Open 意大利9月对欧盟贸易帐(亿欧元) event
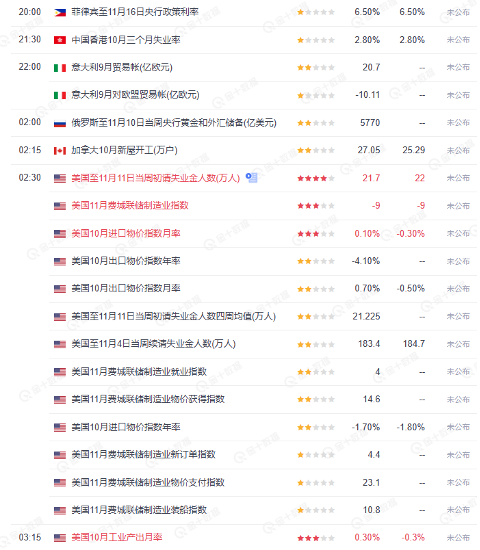The height and width of the screenshot is (550, 480). click(135, 95)
